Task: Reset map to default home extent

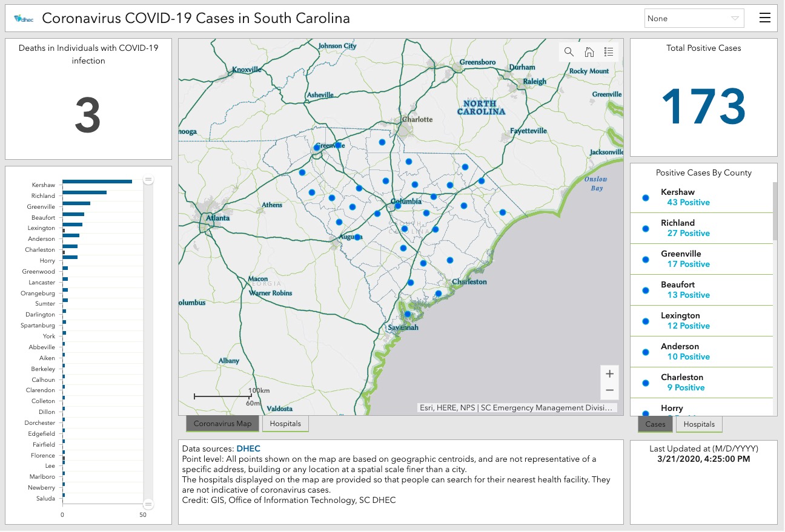Action: click(x=589, y=52)
